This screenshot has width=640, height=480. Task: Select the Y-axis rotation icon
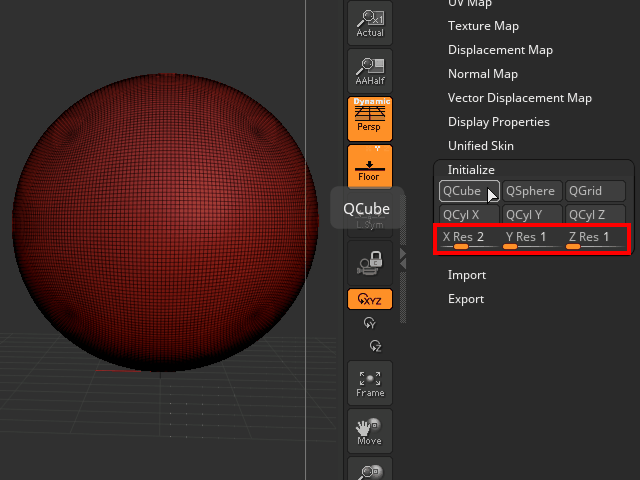point(371,323)
